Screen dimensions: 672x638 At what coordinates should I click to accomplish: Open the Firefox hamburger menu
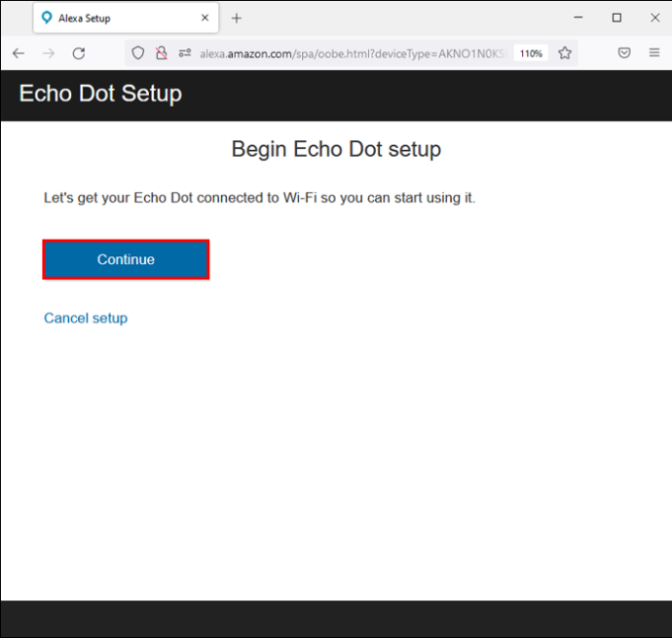pyautogui.click(x=654, y=53)
